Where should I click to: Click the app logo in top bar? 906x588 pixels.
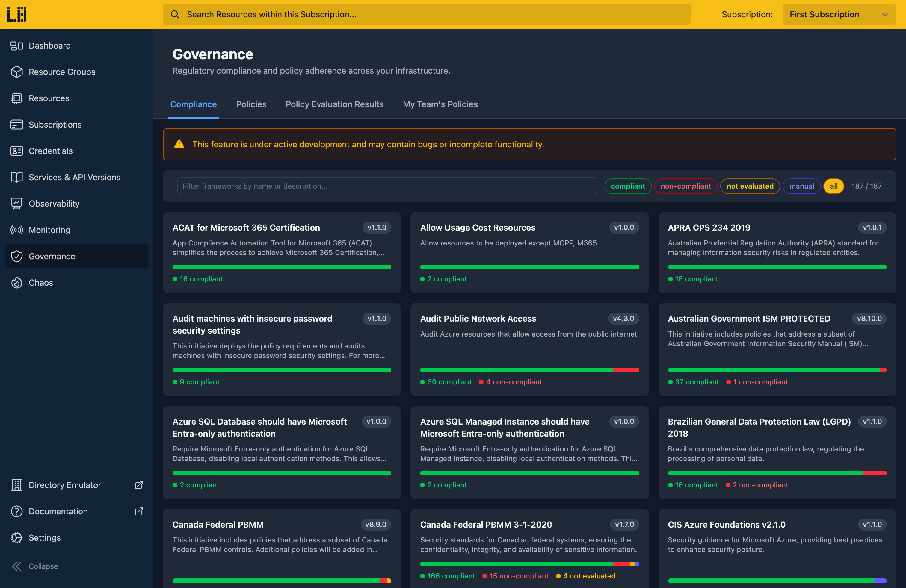[x=17, y=14]
